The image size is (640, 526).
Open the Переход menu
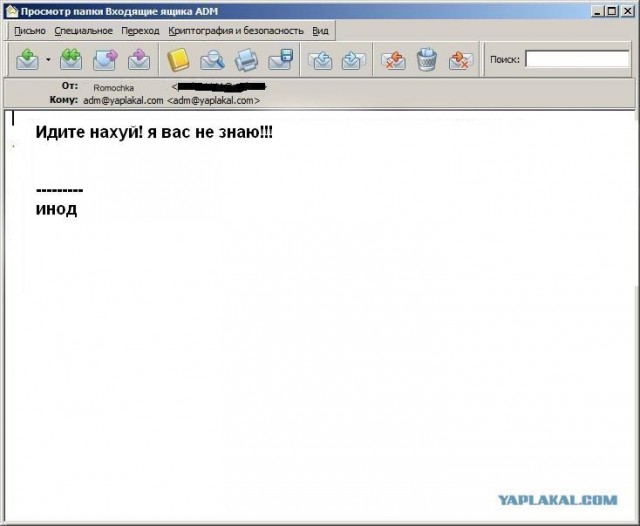click(140, 31)
